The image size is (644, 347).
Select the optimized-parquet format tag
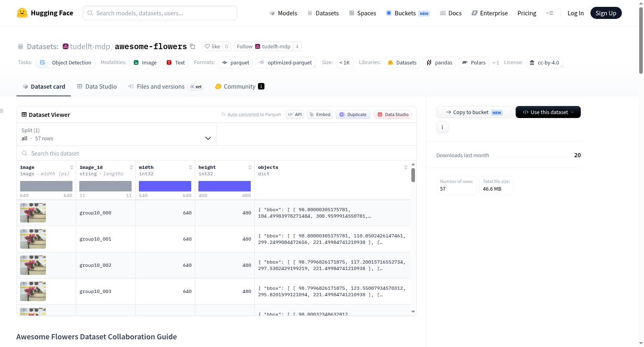(286, 62)
